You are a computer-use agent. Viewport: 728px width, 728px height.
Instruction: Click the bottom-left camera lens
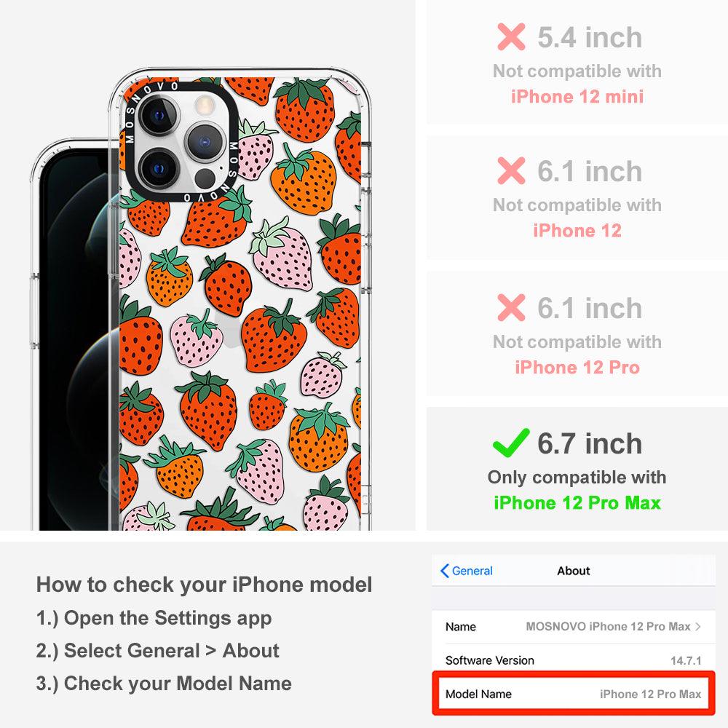(159, 167)
